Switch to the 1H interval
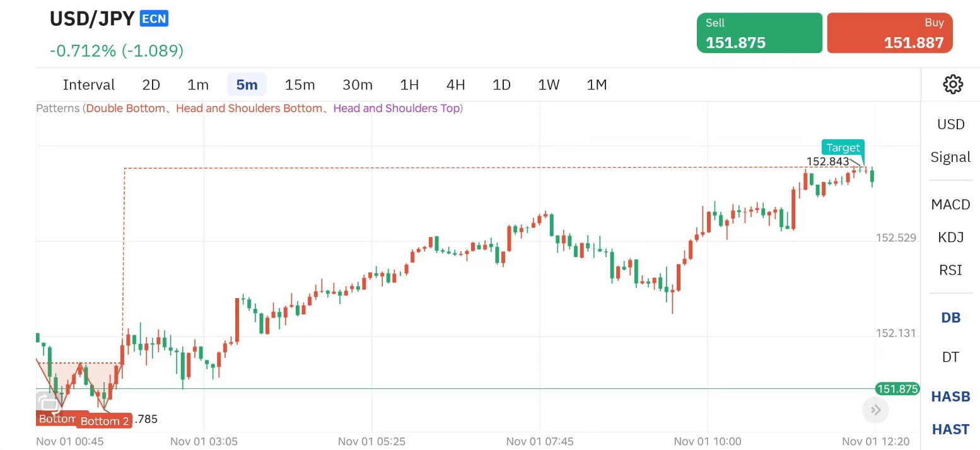This screenshot has height=450, width=980. click(409, 84)
